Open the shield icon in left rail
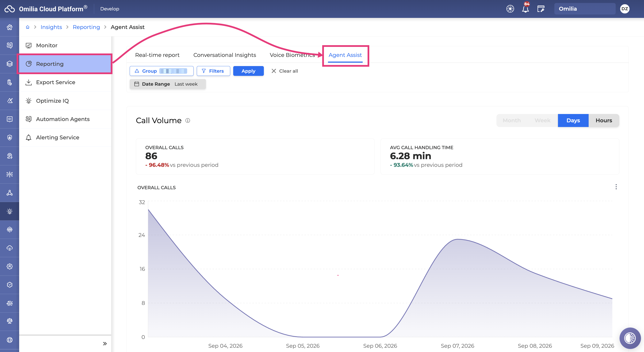The width and height of the screenshot is (644, 352). [x=10, y=137]
